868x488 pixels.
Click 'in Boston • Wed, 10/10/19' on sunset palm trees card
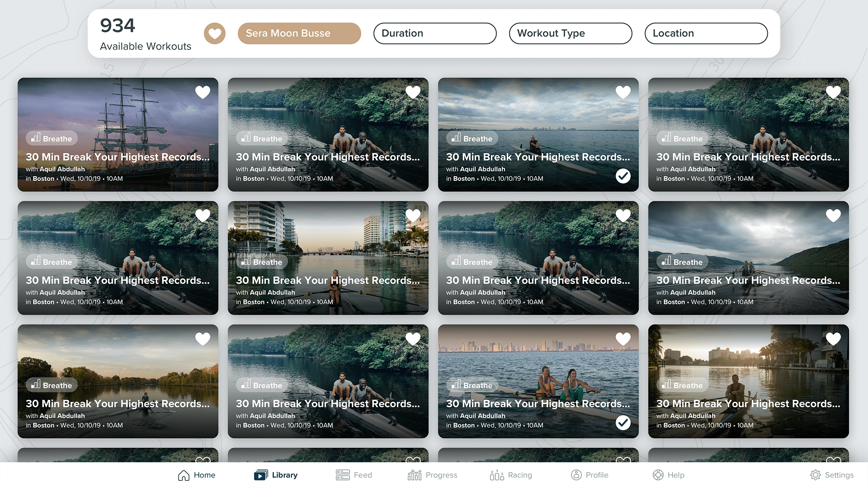pyautogui.click(x=694, y=425)
